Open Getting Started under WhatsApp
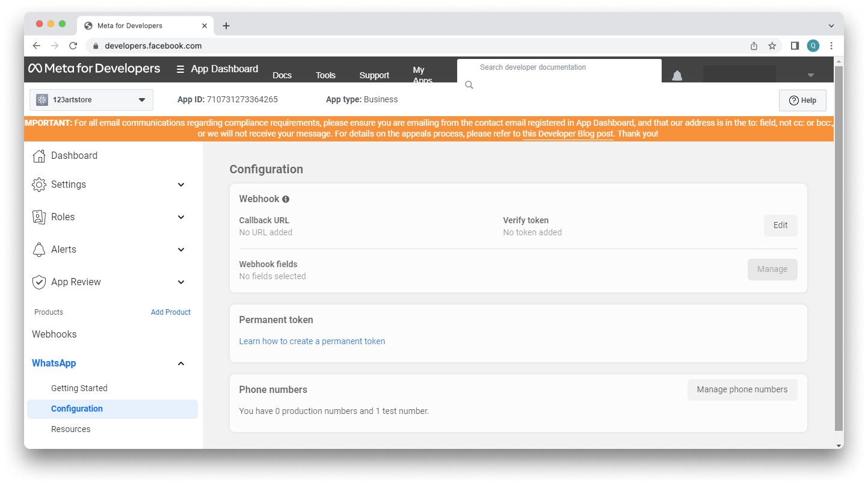 [79, 389]
